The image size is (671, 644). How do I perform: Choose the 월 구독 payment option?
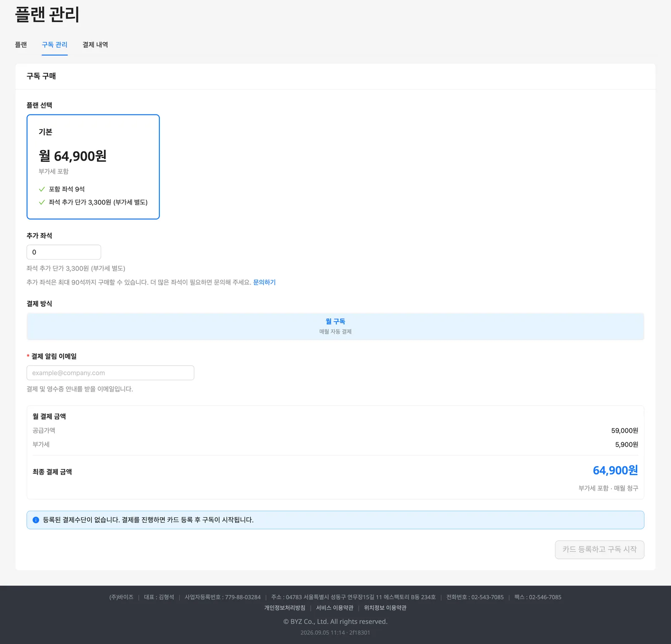[335, 326]
